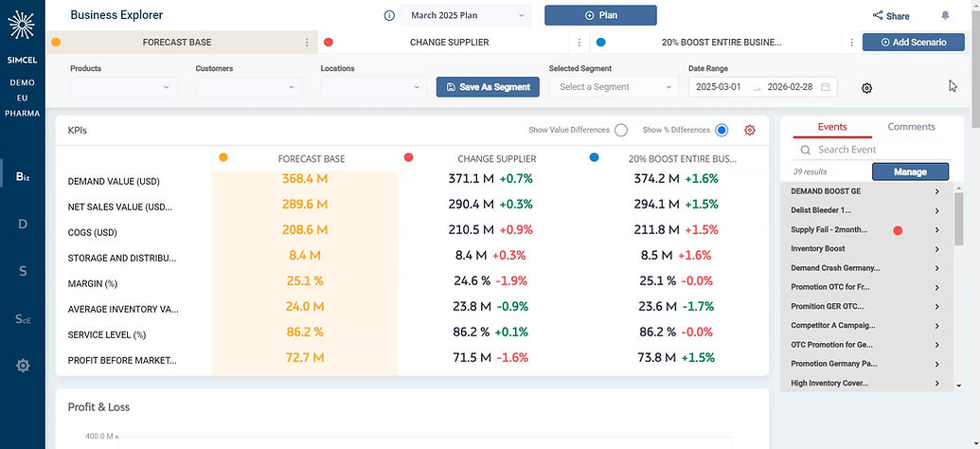Open sidebar settings gear
The image size is (980, 449).
pos(23,366)
